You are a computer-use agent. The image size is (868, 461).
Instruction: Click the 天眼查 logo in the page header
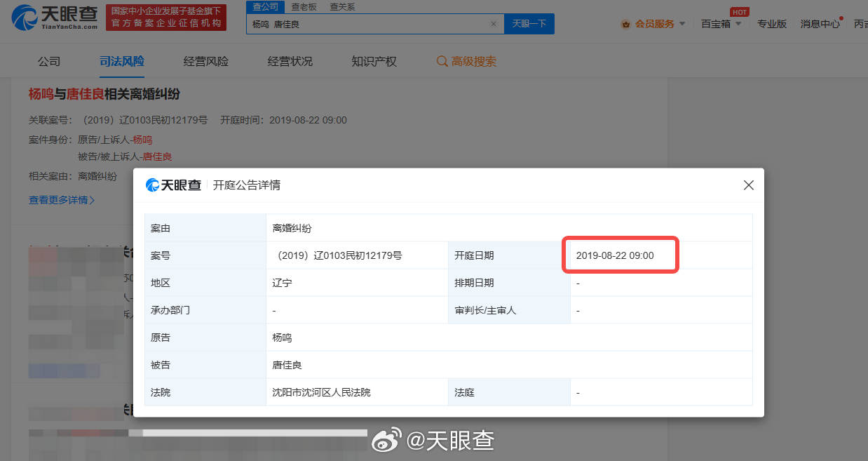(x=54, y=18)
